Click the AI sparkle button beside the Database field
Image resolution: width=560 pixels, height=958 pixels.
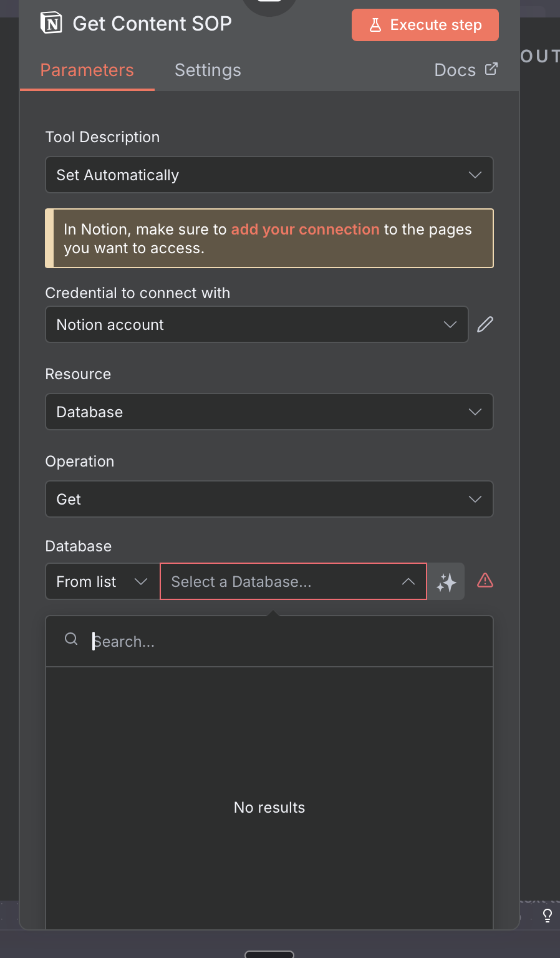[x=447, y=582]
